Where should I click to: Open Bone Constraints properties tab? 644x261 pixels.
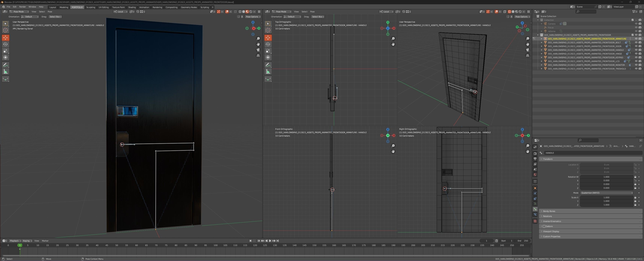pyautogui.click(x=535, y=215)
